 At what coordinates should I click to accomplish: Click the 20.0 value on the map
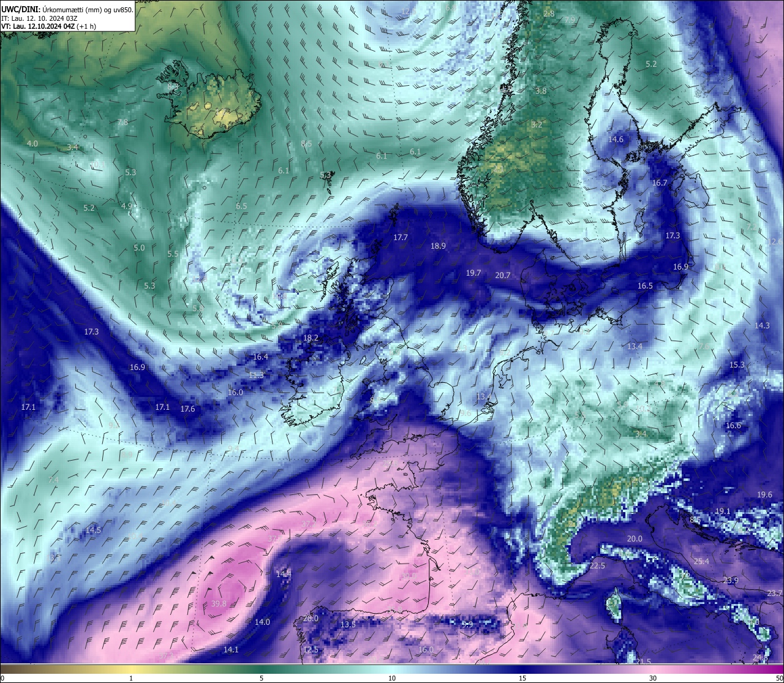(x=635, y=538)
